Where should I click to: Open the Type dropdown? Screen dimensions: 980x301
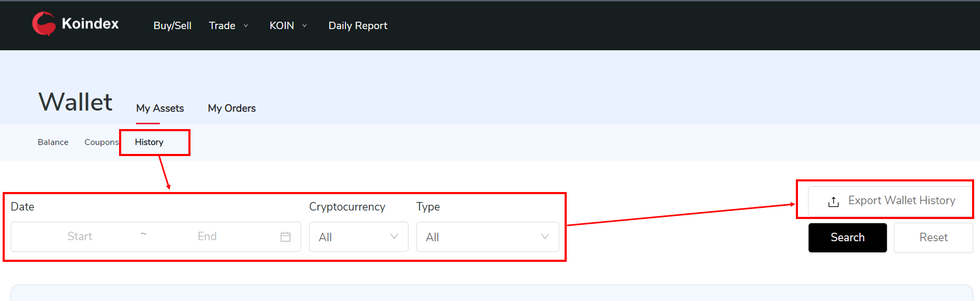[487, 237]
